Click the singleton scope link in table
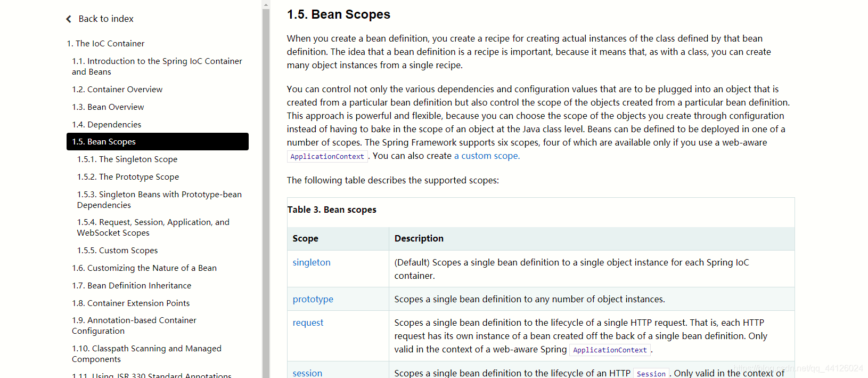Viewport: 868px width, 378px height. tap(312, 262)
